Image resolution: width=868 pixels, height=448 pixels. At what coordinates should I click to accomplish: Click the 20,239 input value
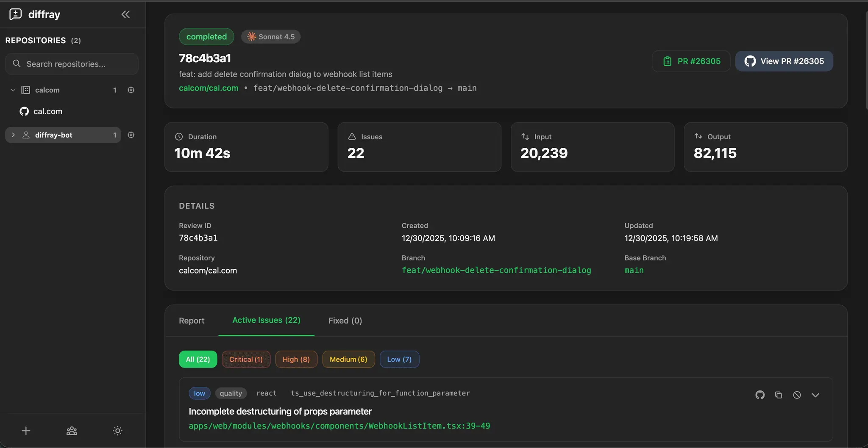[544, 153]
